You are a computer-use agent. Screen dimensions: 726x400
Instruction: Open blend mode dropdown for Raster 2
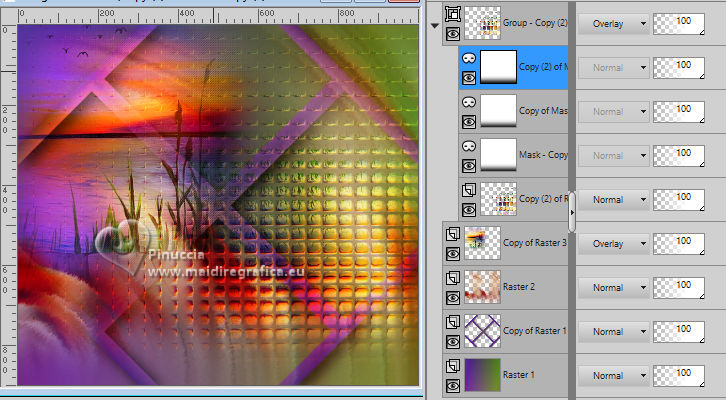(x=614, y=288)
